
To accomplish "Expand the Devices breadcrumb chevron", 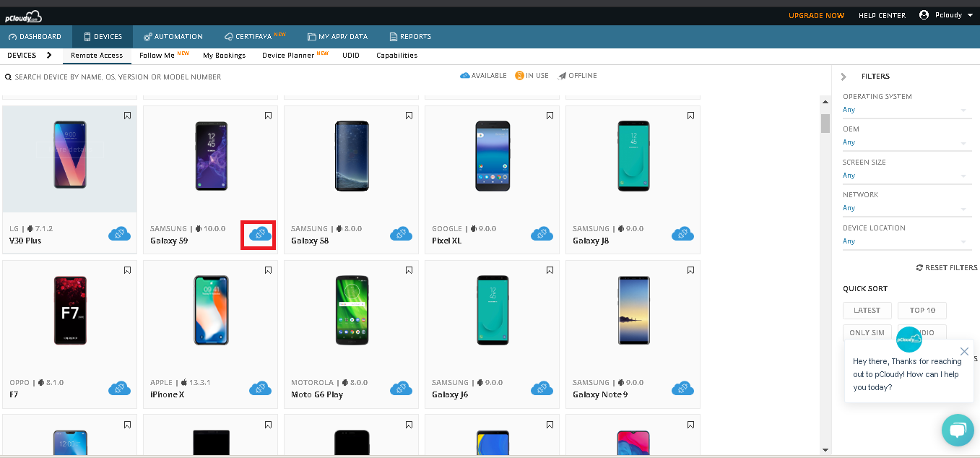I will pos(49,55).
